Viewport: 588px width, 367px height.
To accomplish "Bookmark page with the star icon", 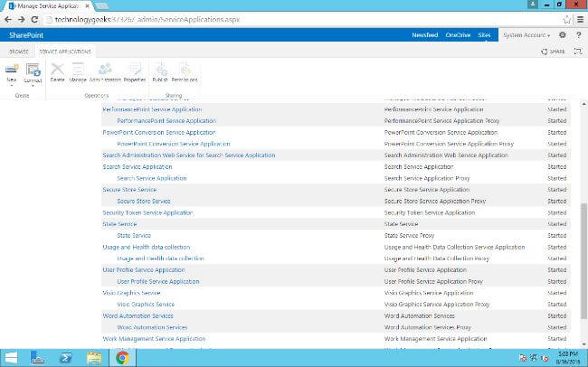I will (x=566, y=20).
